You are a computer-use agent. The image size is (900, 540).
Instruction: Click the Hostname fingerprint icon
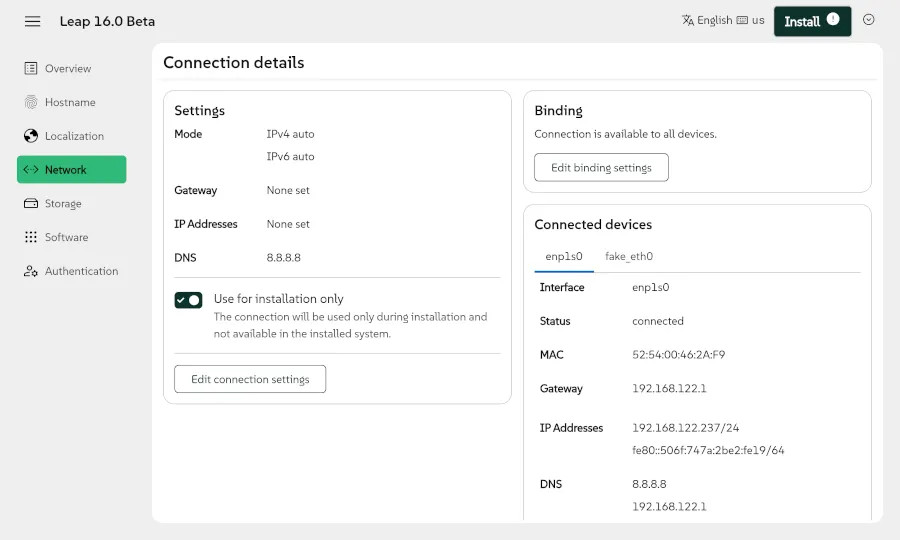coord(31,102)
